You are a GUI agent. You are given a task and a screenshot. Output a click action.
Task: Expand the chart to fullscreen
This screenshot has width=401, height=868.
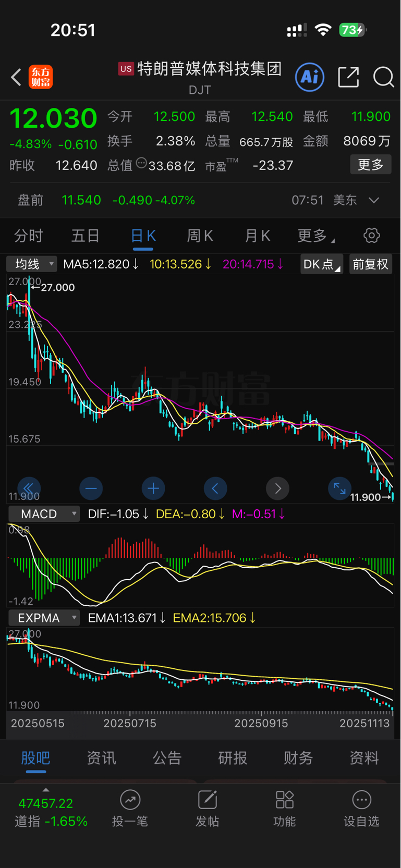[x=339, y=488]
